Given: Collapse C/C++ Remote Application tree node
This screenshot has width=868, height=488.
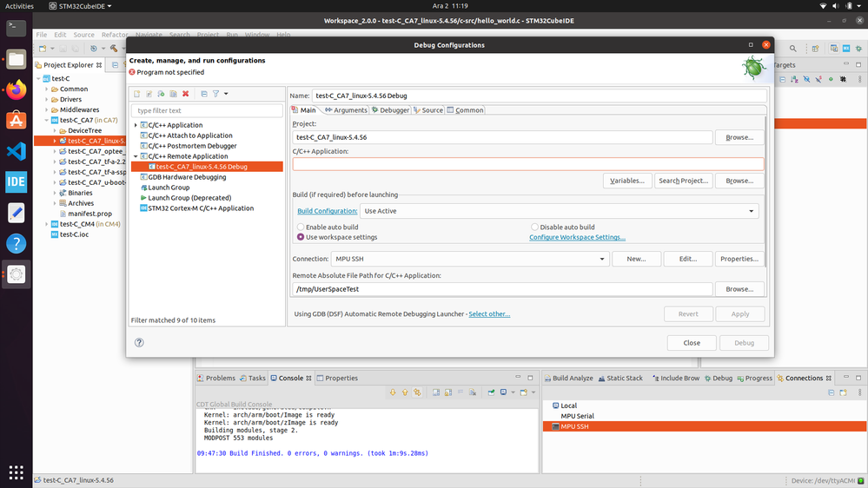Looking at the screenshot, I should click(x=136, y=156).
